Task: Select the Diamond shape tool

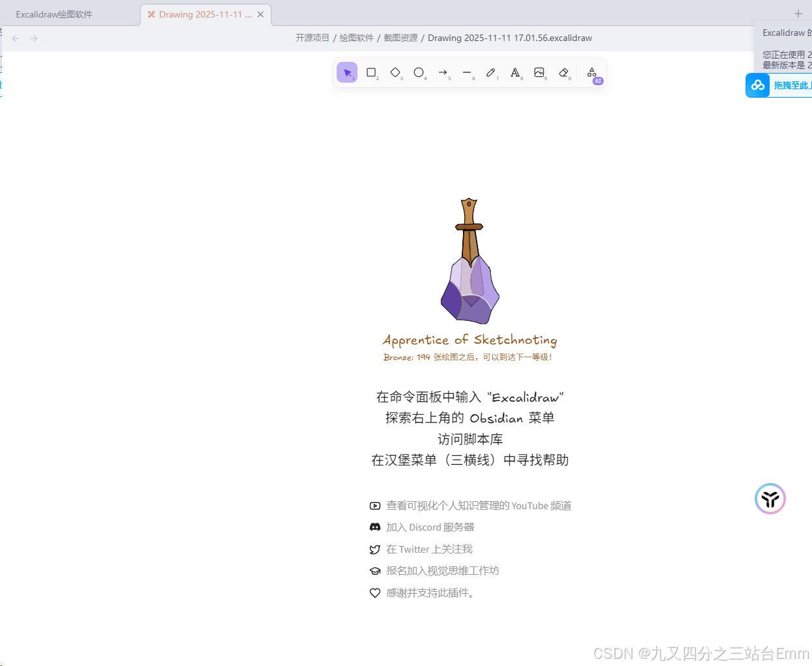Action: [x=395, y=72]
